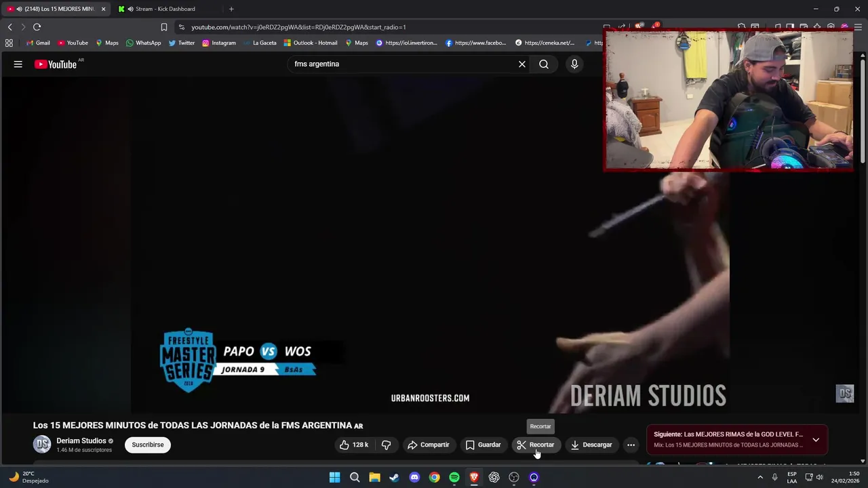Open Windows Start menu
The height and width of the screenshot is (488, 868).
click(334, 477)
